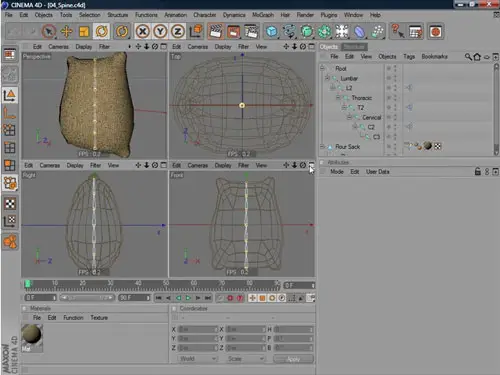500x375 pixels.
Task: Click the home icon in Objects manager
Action: click(x=477, y=57)
